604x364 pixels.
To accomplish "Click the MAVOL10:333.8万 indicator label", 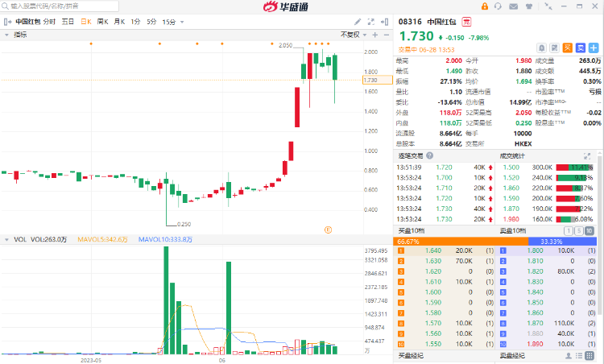I will [x=165, y=240].
